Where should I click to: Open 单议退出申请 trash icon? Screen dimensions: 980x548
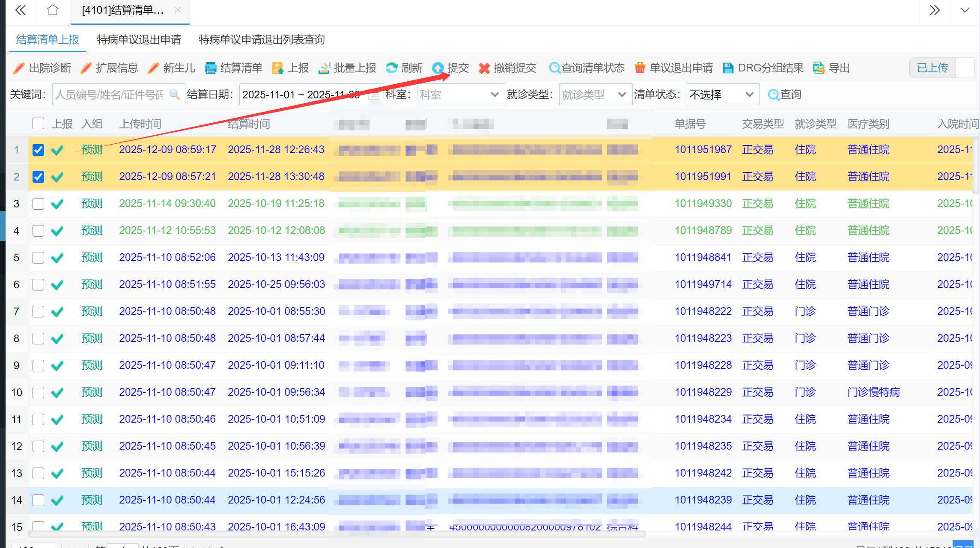[x=640, y=68]
